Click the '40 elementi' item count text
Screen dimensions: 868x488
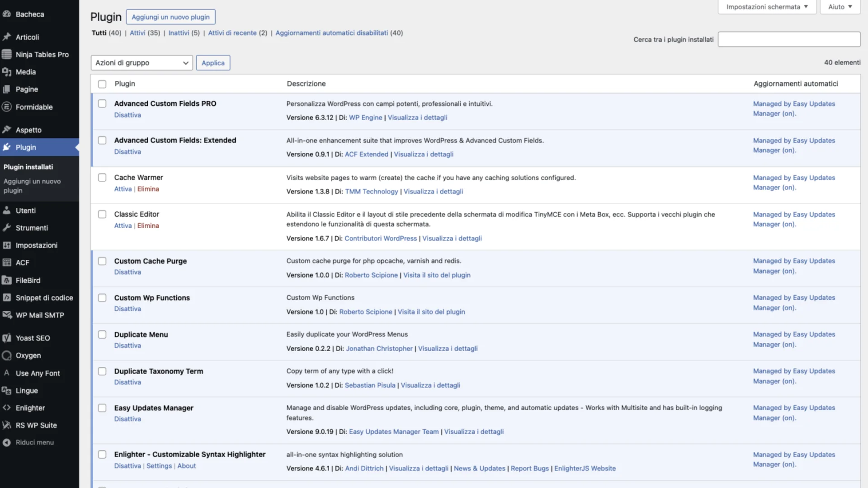[842, 62]
